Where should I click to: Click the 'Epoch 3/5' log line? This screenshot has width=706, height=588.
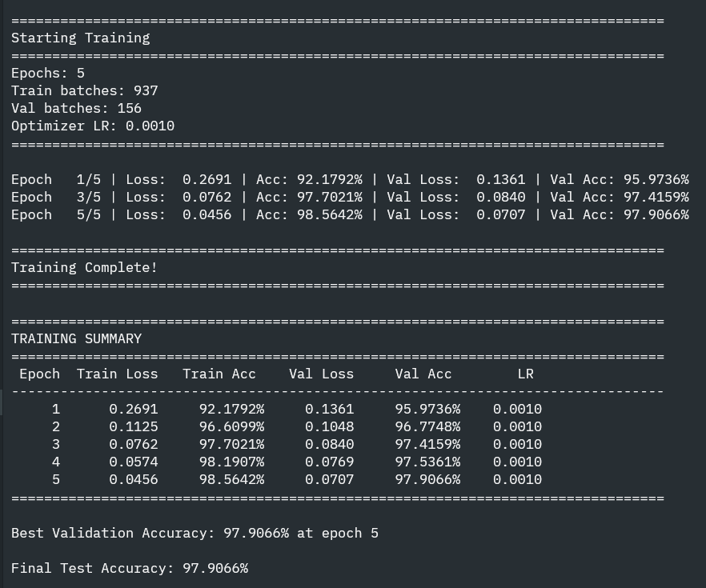[x=350, y=197]
